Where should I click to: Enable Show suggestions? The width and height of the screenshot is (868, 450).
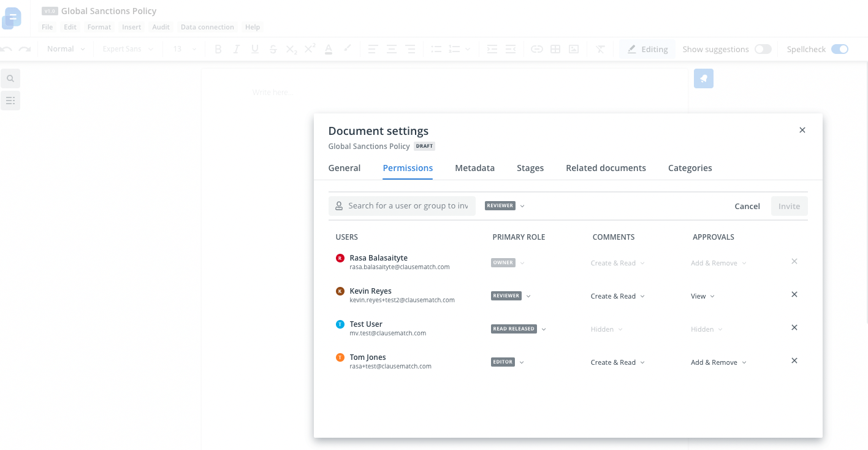pos(763,48)
